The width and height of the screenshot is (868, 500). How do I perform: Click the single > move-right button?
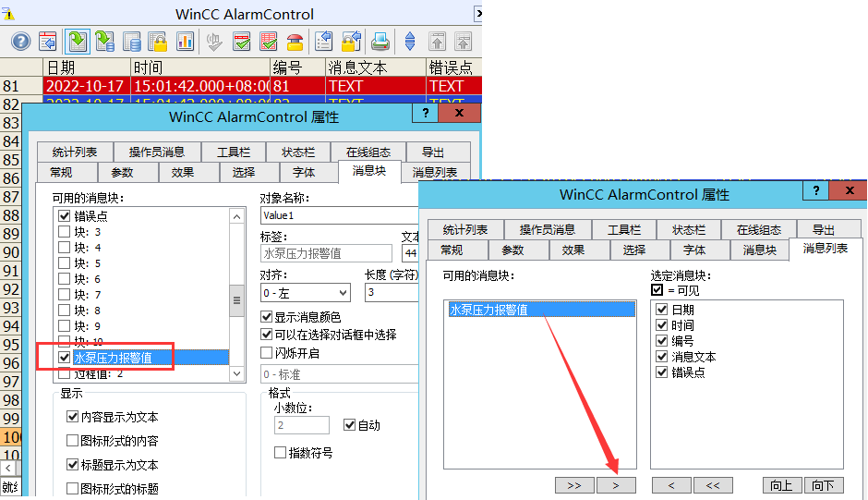[x=616, y=485]
